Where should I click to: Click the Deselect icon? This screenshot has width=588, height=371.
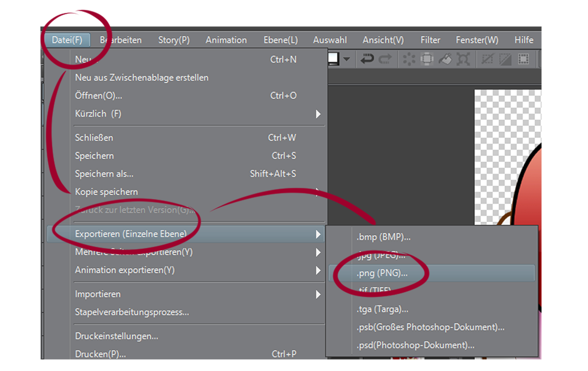487,59
